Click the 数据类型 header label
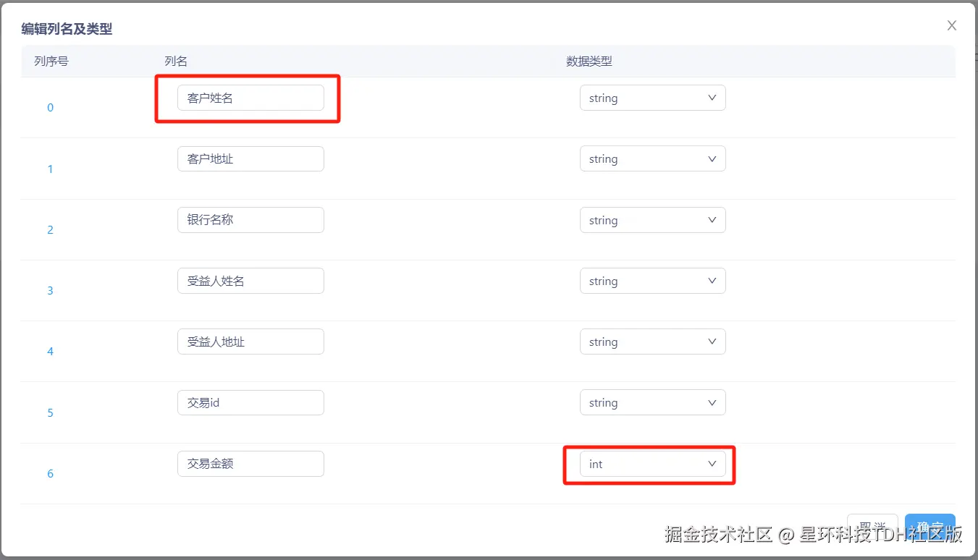The width and height of the screenshot is (978, 560). coord(589,61)
